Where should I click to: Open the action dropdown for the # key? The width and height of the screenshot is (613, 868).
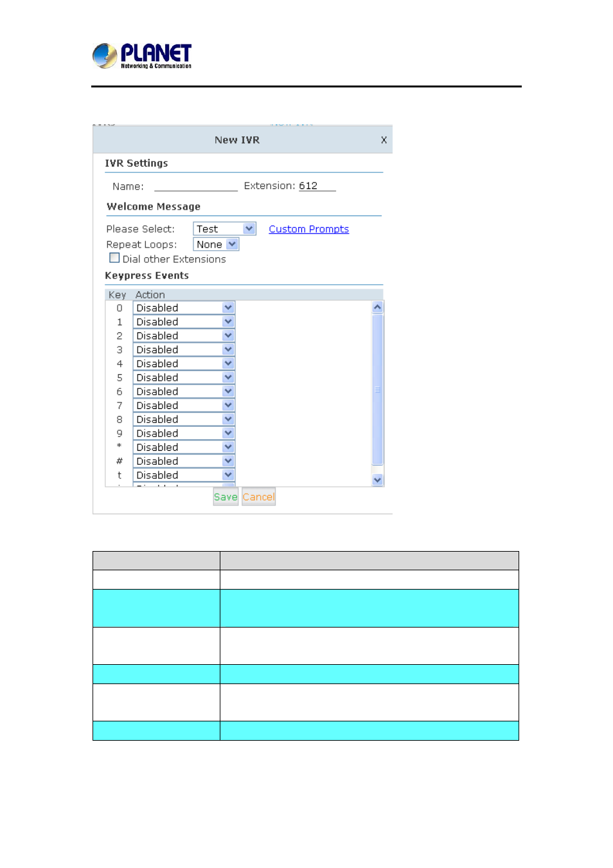point(184,461)
